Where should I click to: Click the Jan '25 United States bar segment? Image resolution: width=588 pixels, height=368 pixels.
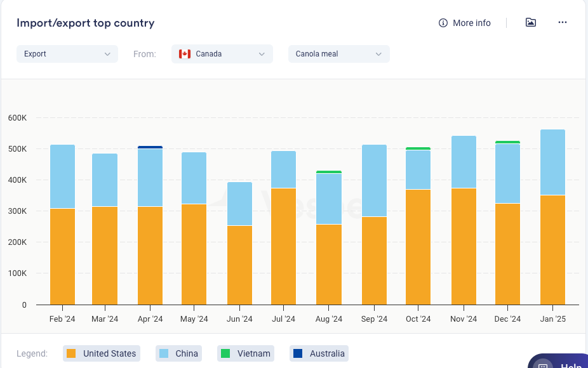(x=552, y=250)
